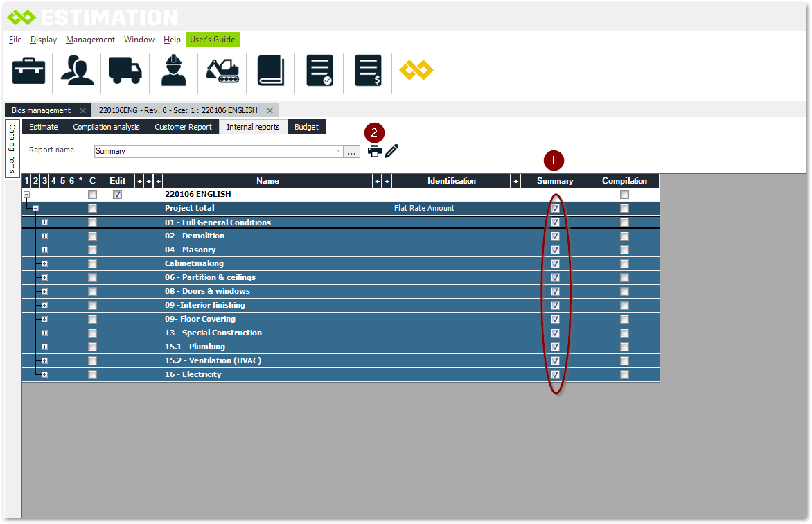Edit the report with the pencil icon
This screenshot has height=524, width=812.
pyautogui.click(x=391, y=151)
